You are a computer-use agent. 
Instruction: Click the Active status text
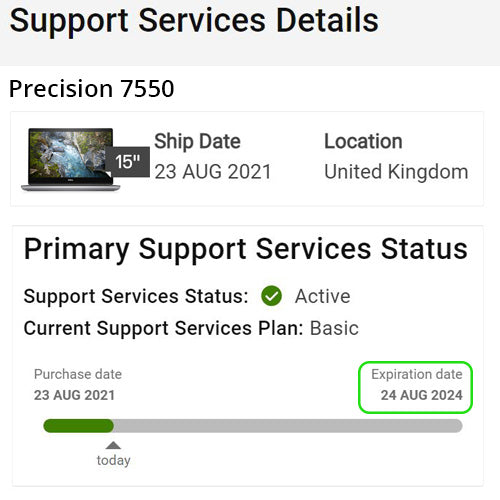pyautogui.click(x=323, y=296)
